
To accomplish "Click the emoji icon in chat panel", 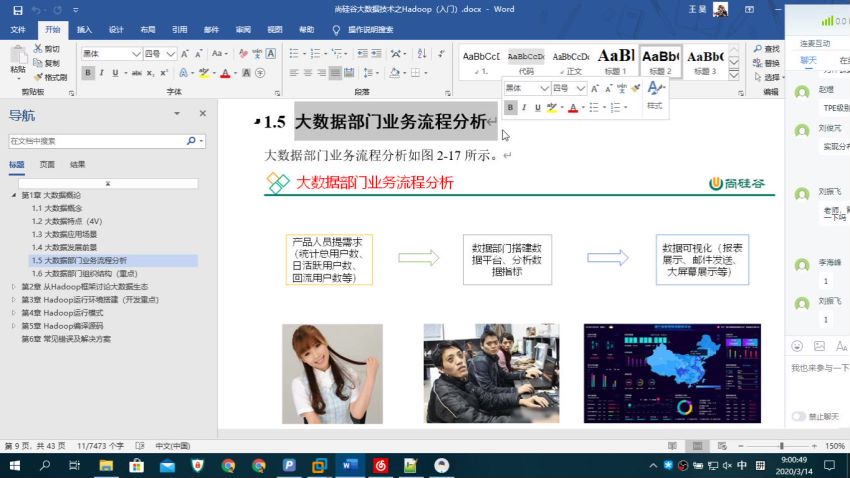I will tap(797, 346).
